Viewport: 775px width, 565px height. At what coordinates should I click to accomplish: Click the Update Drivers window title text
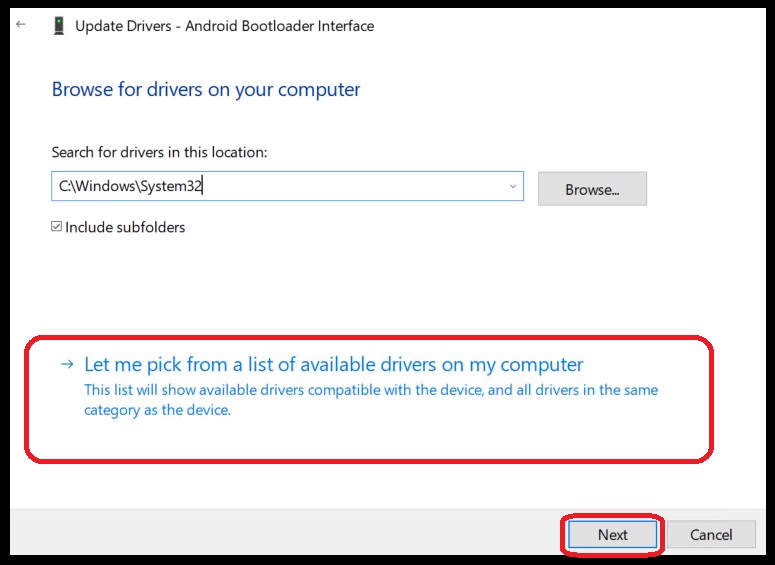coord(224,26)
